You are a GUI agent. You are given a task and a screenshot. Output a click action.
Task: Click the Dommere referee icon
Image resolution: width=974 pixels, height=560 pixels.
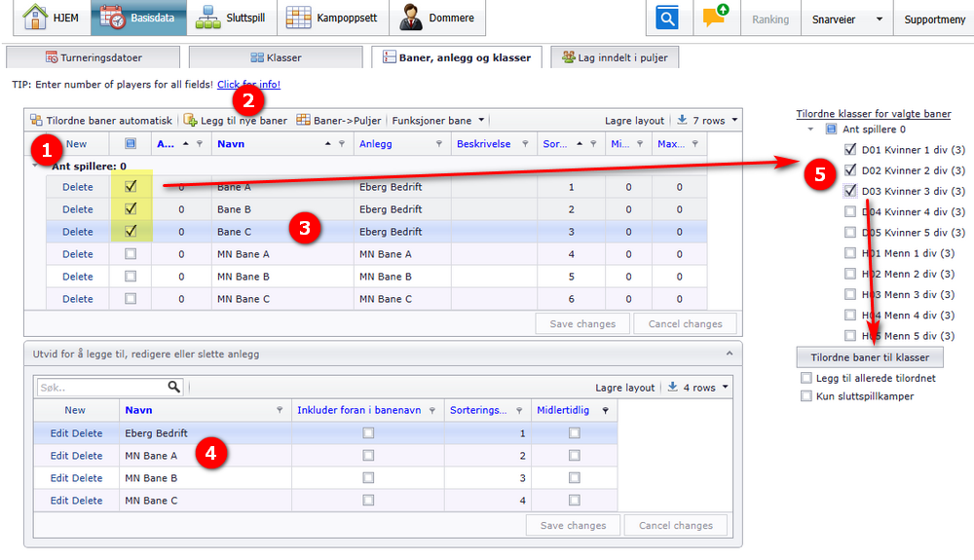click(411, 18)
